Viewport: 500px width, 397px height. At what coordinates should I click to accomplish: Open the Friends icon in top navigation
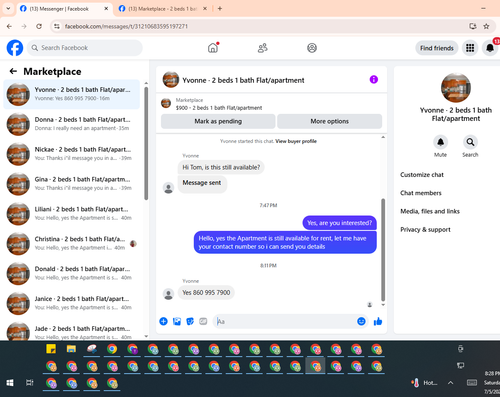pyautogui.click(x=262, y=48)
